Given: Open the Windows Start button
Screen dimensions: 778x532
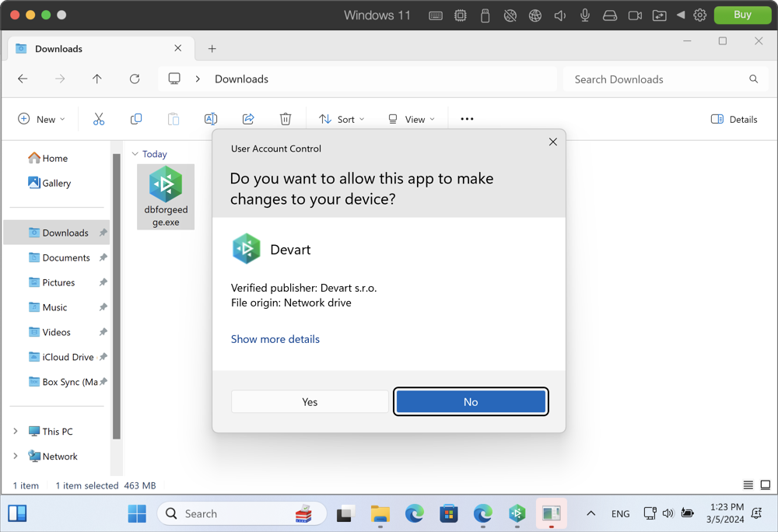Looking at the screenshot, I should 137,513.
